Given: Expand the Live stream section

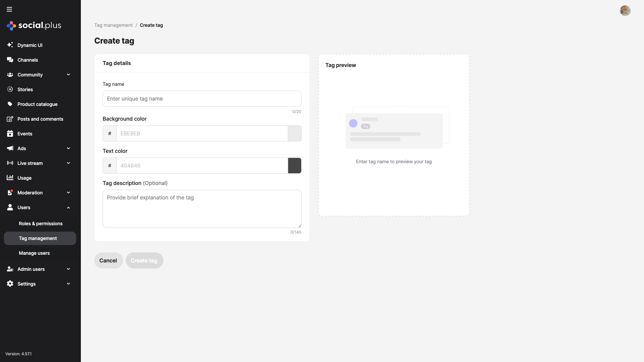Looking at the screenshot, I should pos(68,163).
